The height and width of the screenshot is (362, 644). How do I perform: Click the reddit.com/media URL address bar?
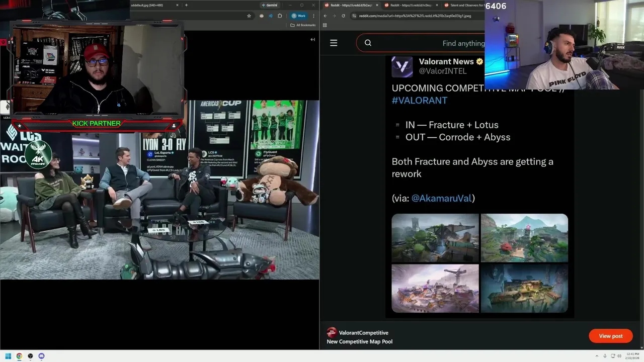point(418,16)
